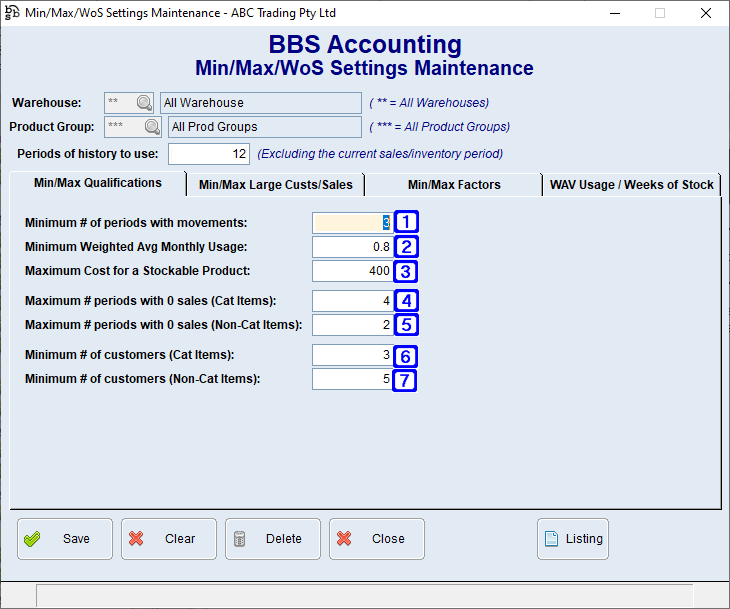Viewport: 730px width, 609px height.
Task: Click the 'Periods of history to use:' label
Action: pyautogui.click(x=88, y=154)
